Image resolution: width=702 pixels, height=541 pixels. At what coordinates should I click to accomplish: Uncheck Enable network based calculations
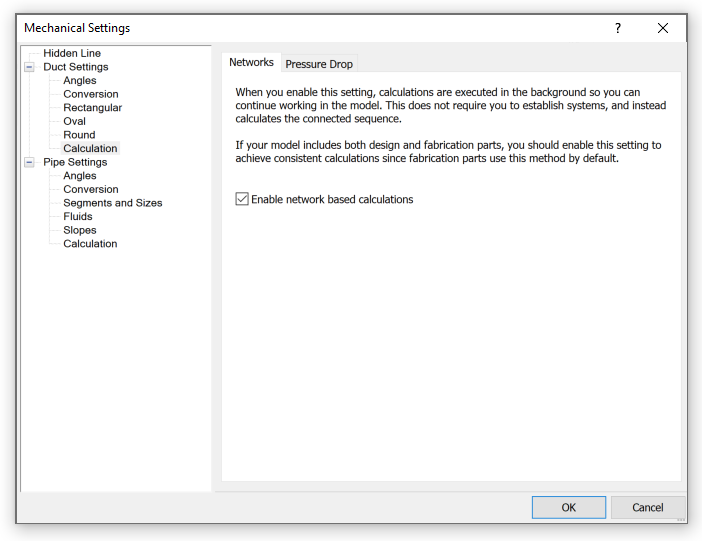pyautogui.click(x=242, y=199)
